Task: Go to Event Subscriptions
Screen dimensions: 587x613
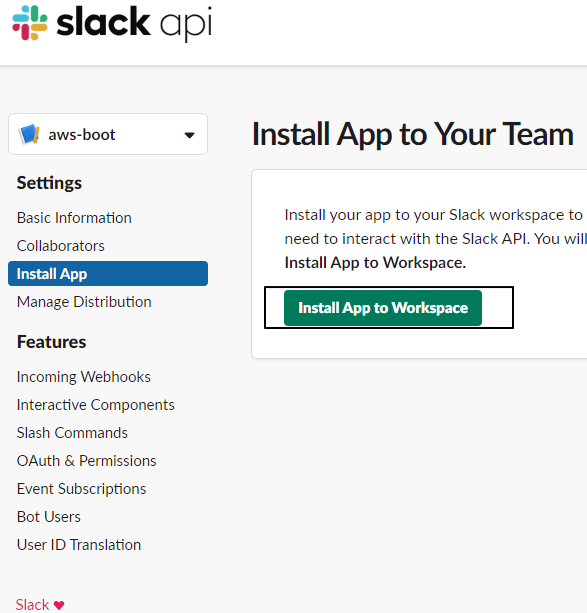Action: (x=81, y=489)
